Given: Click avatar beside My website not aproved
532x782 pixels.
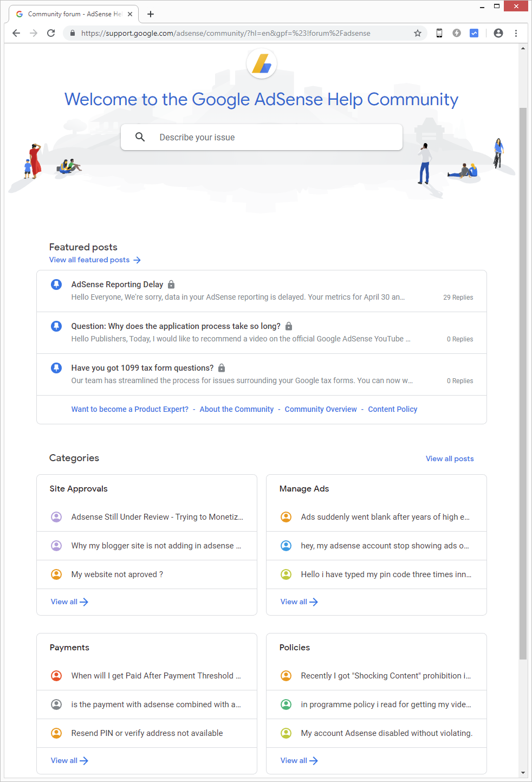Looking at the screenshot, I should (x=56, y=574).
